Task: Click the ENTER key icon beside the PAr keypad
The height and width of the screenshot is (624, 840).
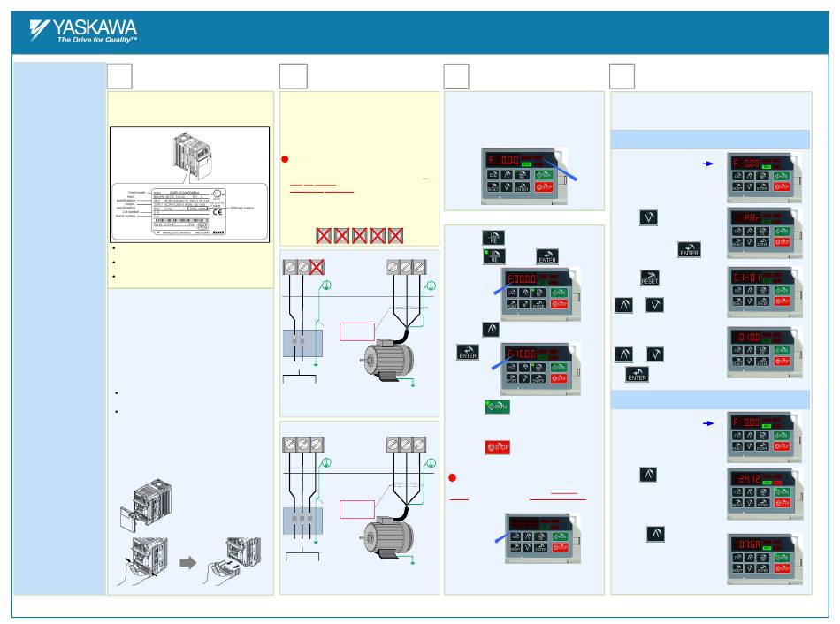Action: tap(689, 249)
